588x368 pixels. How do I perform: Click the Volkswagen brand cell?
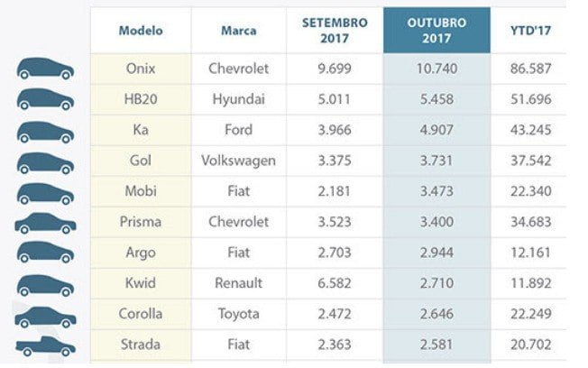(x=238, y=161)
